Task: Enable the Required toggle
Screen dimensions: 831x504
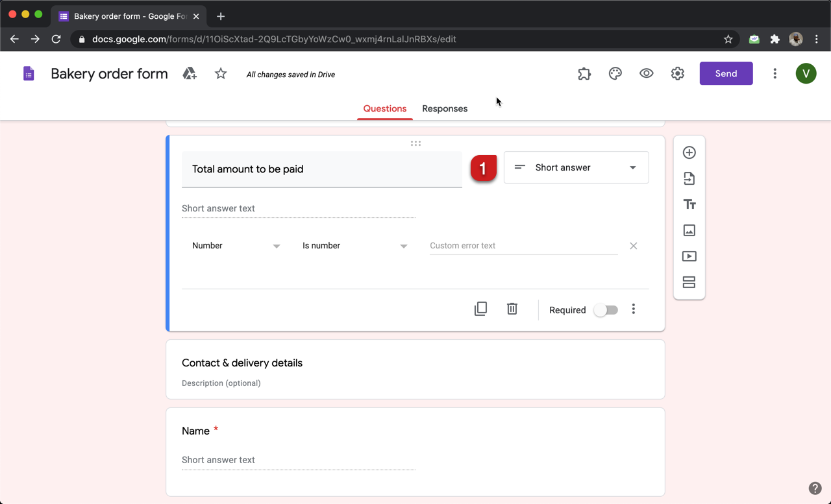Action: coord(606,310)
